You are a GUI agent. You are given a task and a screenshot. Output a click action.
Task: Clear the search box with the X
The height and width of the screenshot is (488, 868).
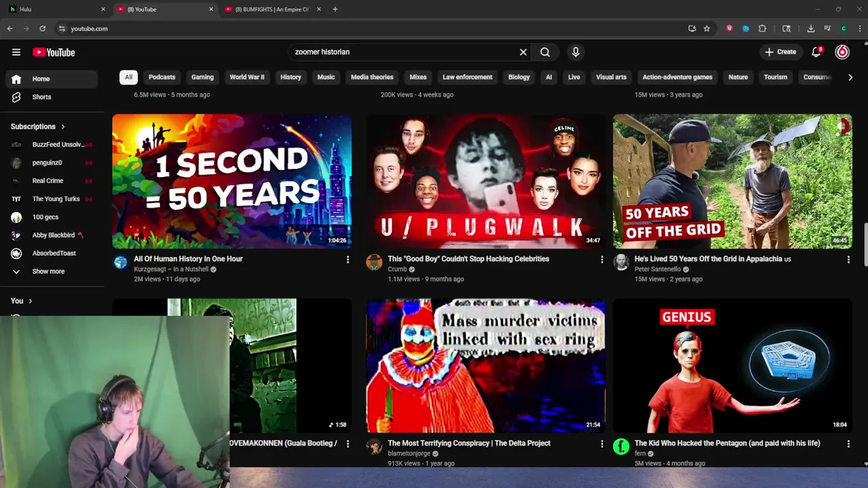(x=523, y=52)
